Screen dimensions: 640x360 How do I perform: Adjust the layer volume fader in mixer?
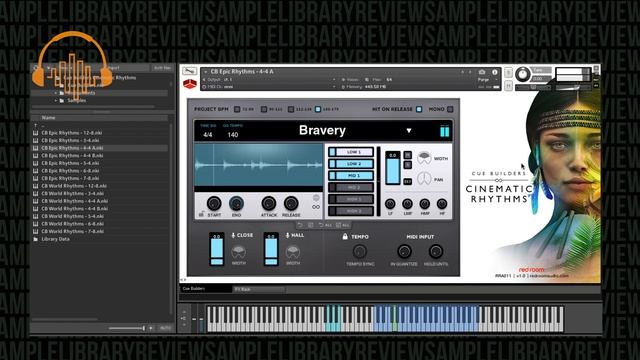(393, 168)
